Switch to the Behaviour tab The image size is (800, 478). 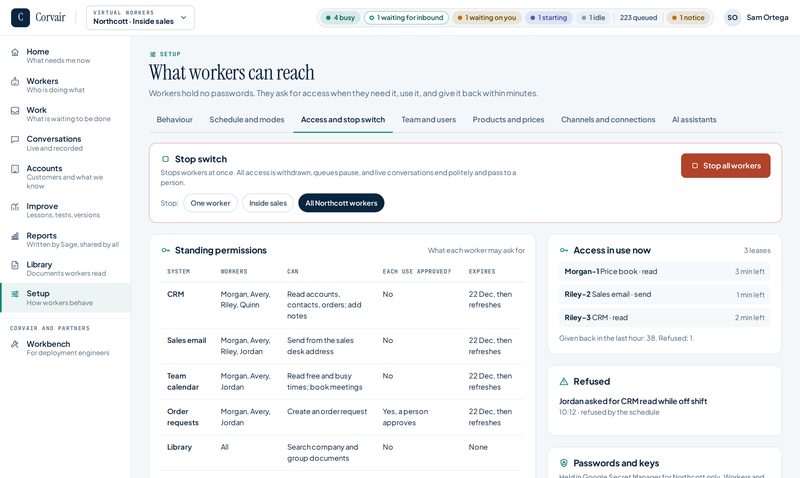(x=174, y=119)
